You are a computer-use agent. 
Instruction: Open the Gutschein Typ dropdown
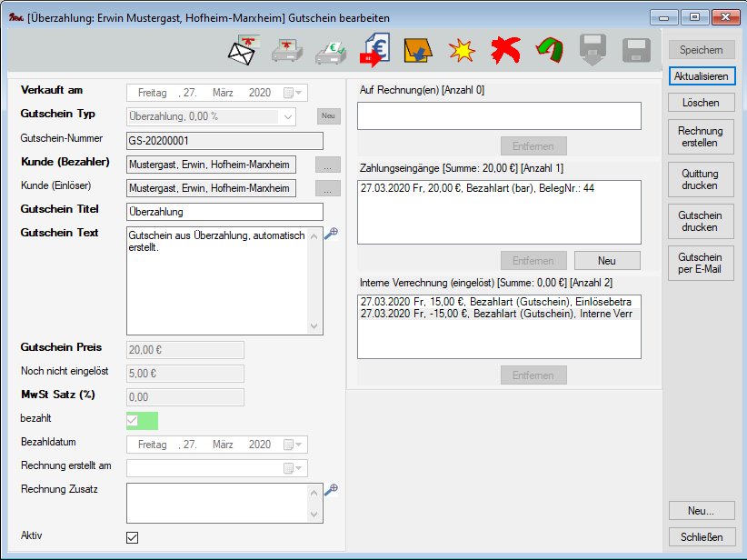click(x=288, y=116)
